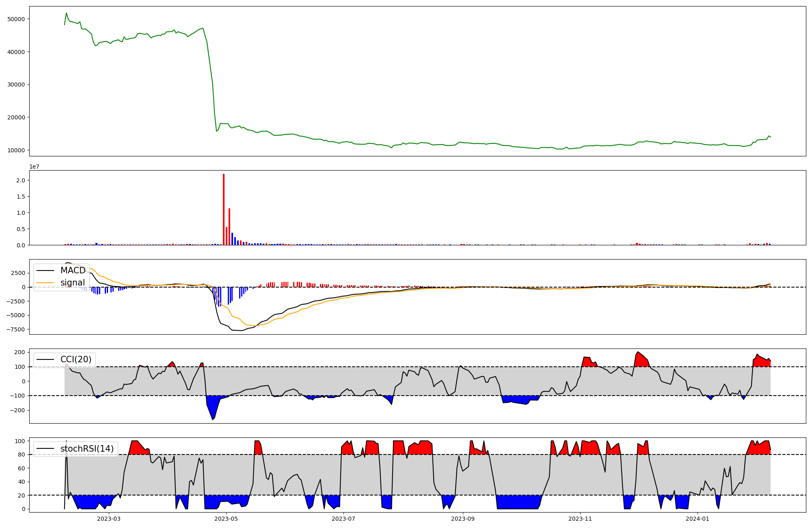Click the stochRSI(14) legend label
Viewport: 812px width, 528px height.
86,449
